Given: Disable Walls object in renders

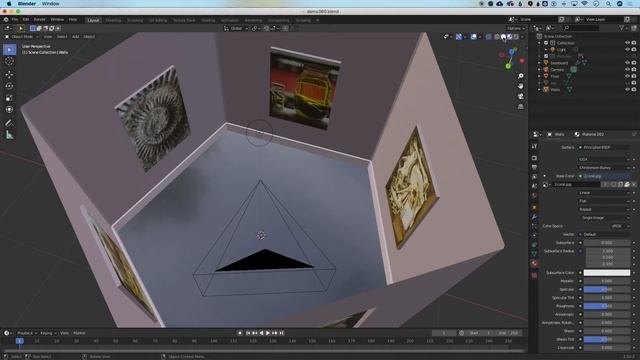Looking at the screenshot, I should point(634,89).
